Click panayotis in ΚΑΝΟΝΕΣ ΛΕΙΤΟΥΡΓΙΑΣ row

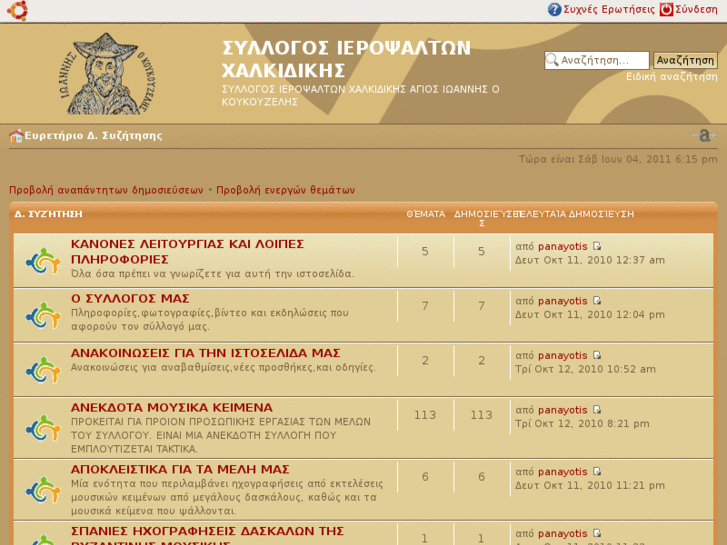[x=562, y=246]
